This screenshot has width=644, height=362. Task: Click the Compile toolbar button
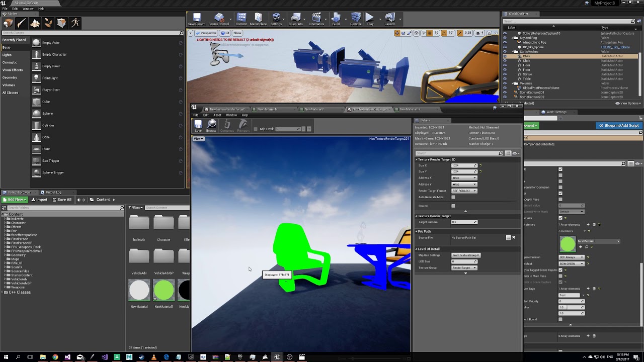(356, 20)
